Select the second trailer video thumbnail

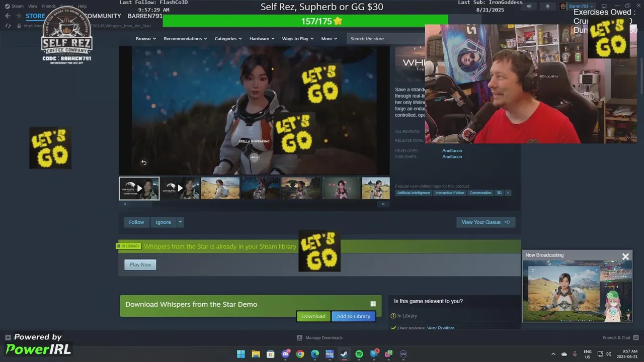coord(180,189)
